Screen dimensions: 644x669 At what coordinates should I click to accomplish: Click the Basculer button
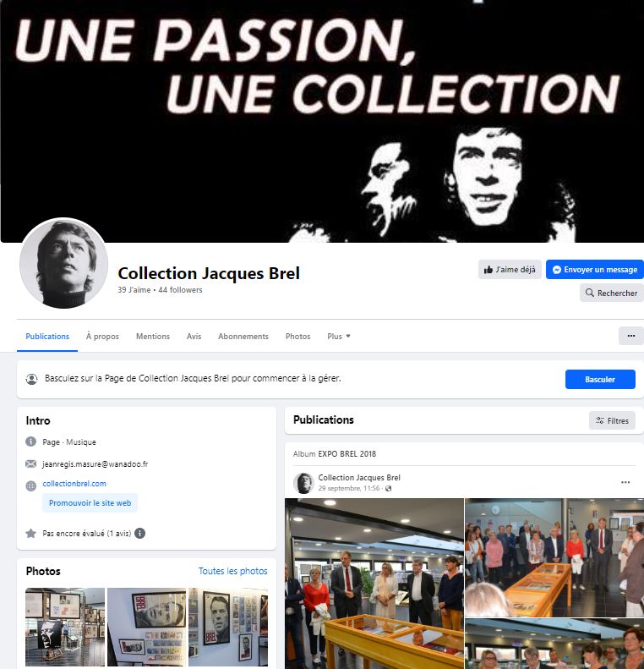[600, 379]
